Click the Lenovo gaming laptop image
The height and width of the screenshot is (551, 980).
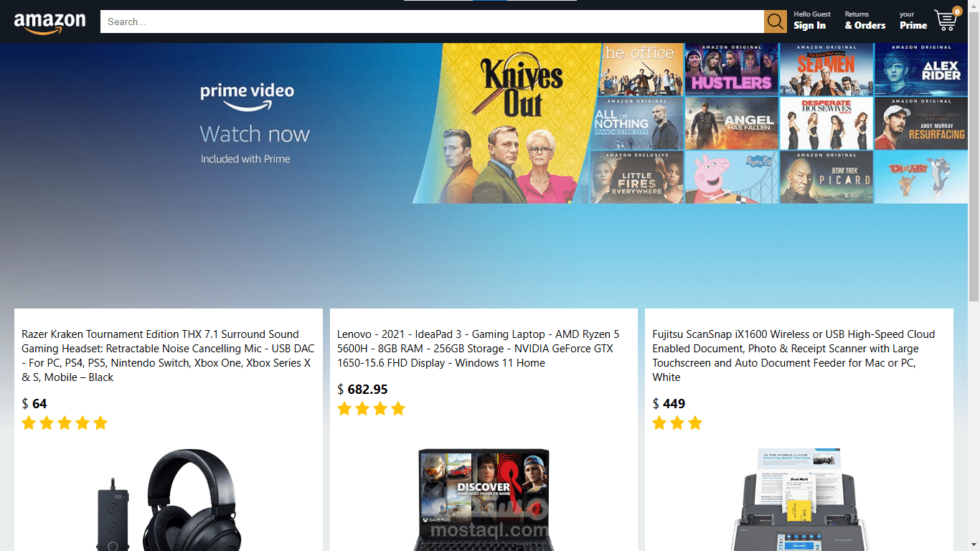point(484,500)
